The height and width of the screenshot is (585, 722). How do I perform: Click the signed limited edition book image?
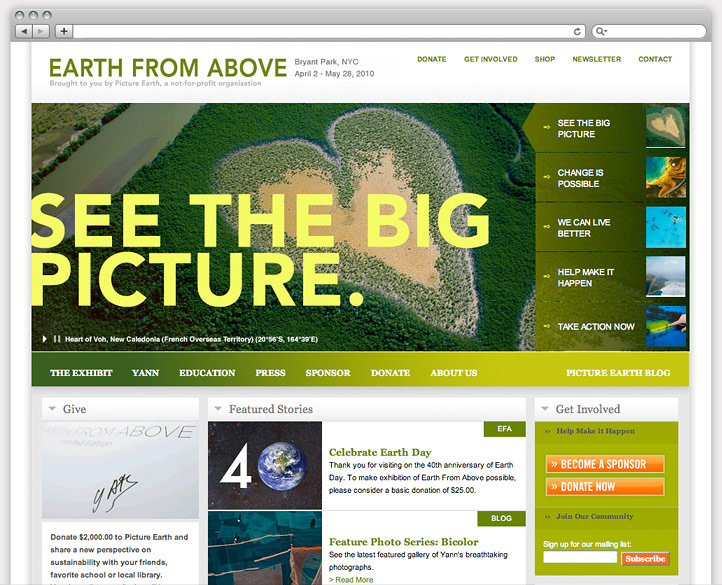tap(120, 470)
